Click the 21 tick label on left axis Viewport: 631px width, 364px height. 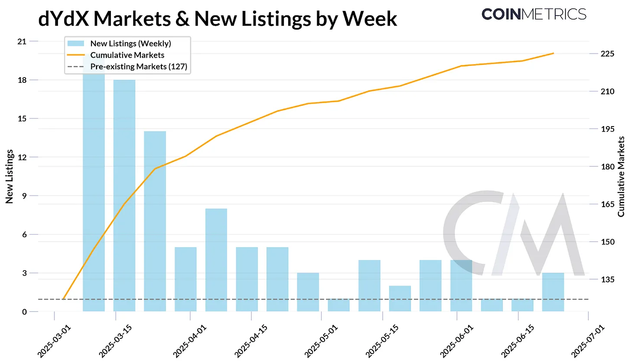(x=22, y=42)
